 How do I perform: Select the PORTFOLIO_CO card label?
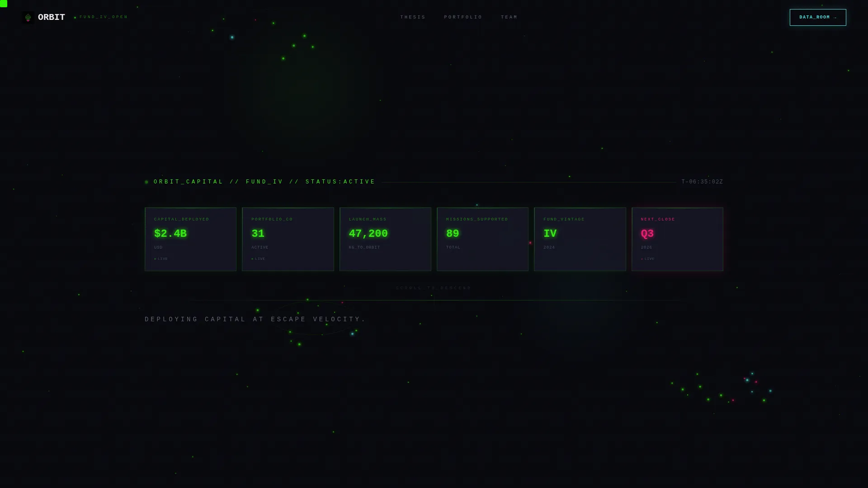tap(272, 219)
